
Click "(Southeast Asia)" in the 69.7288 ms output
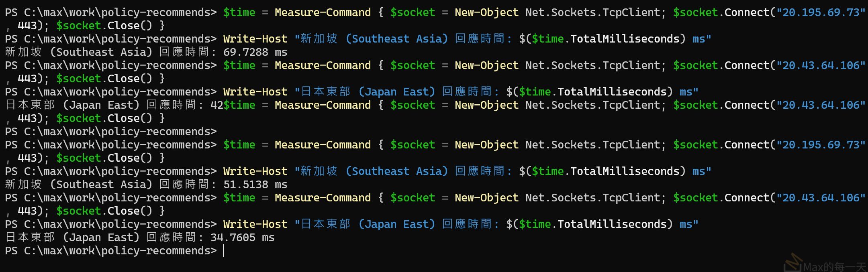click(x=101, y=52)
